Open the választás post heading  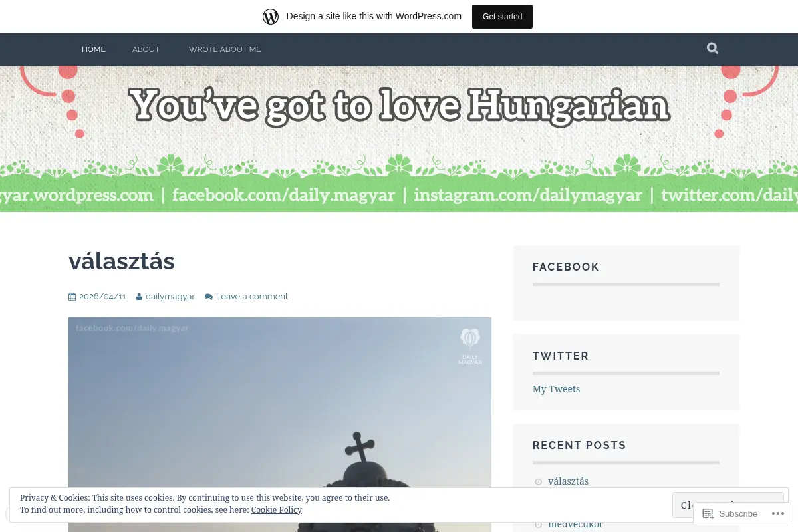122,261
